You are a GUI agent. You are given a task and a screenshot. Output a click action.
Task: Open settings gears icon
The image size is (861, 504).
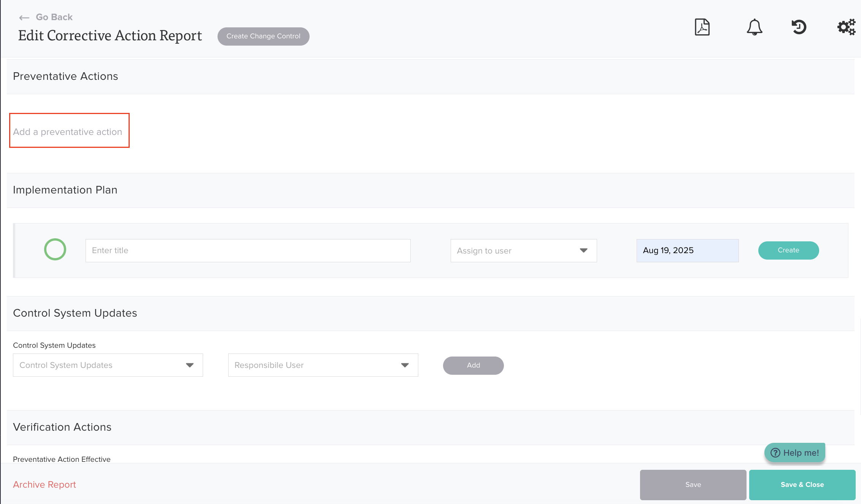[x=846, y=27]
